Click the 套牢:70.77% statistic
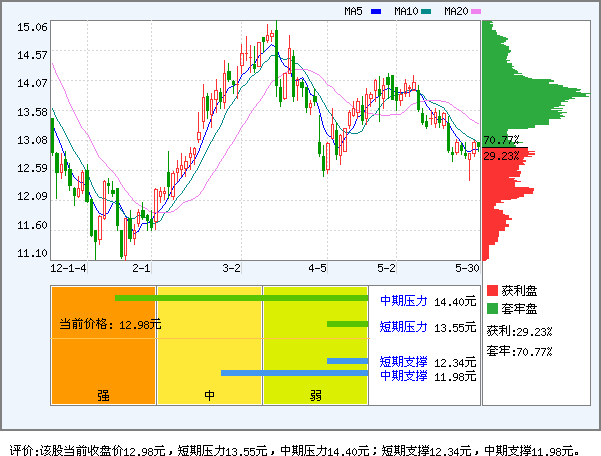Screen dimensions: 601x456 (x=519, y=351)
